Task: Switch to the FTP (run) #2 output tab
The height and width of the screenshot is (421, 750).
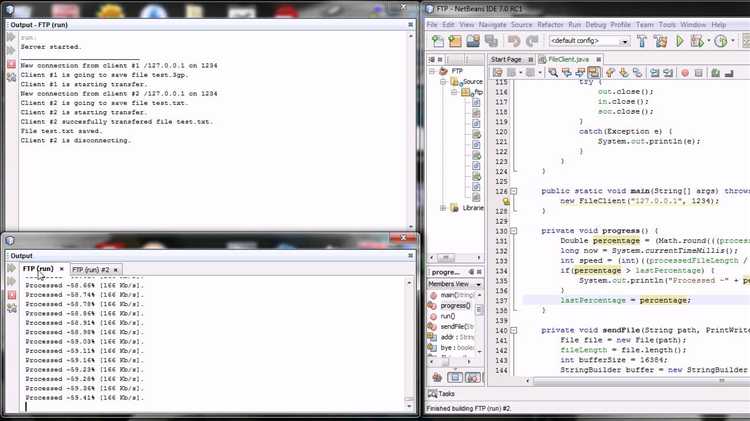Action: click(90, 270)
